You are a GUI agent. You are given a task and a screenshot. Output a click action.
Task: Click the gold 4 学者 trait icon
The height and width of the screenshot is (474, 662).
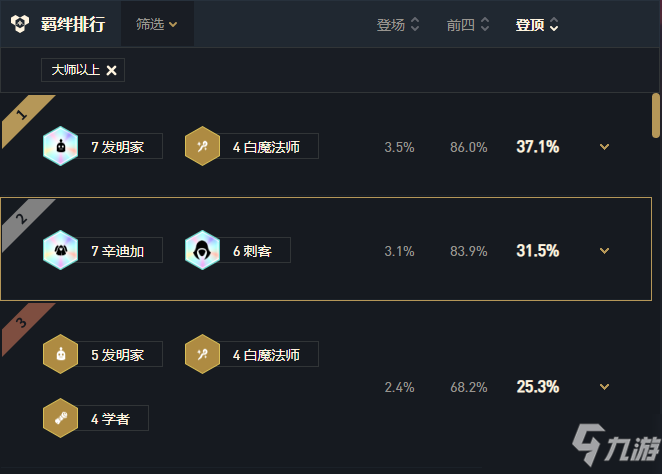pos(60,418)
